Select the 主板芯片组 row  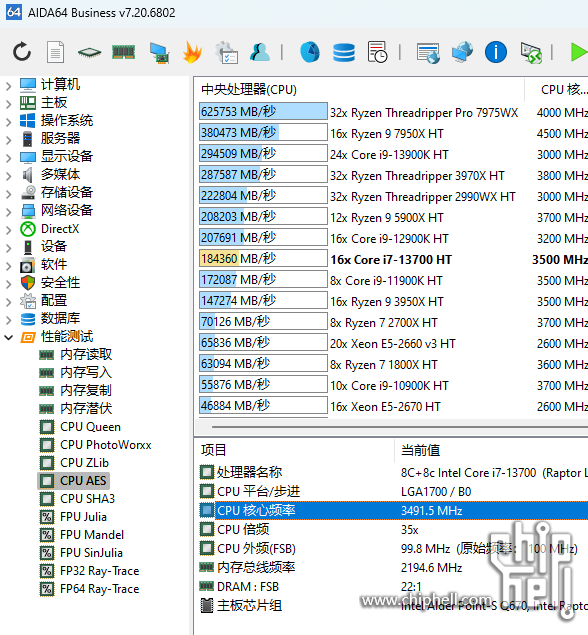[x=393, y=605]
